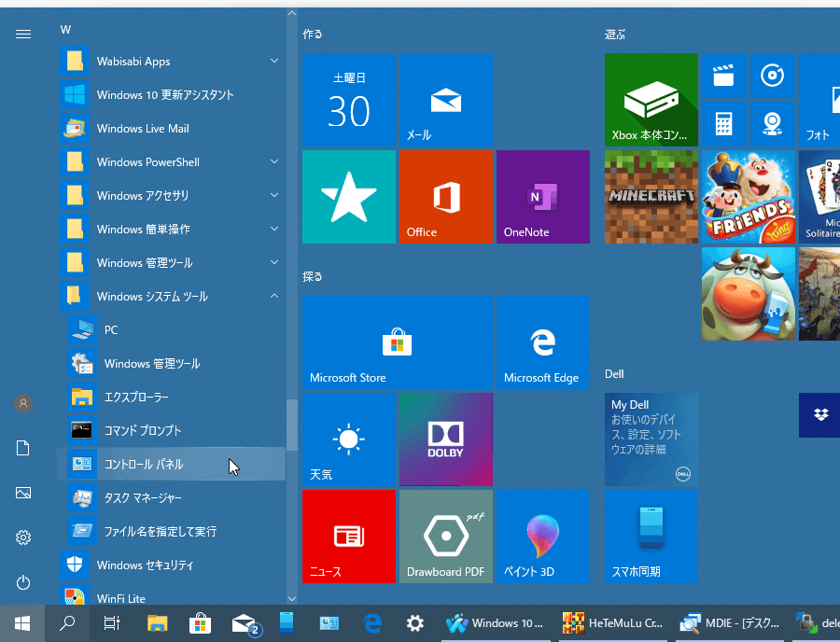Image resolution: width=840 pixels, height=642 pixels.
Task: Launch the ペイント 3D tile
Action: point(542,536)
